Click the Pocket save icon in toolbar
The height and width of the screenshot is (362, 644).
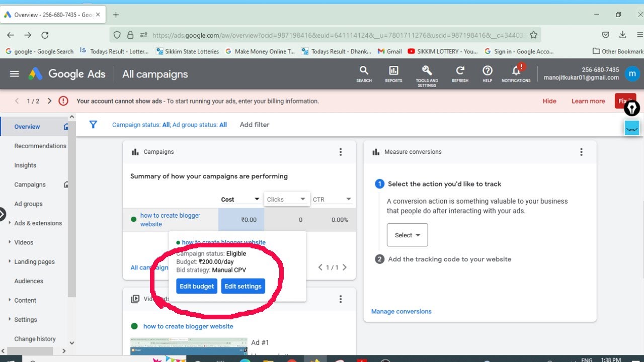click(606, 35)
